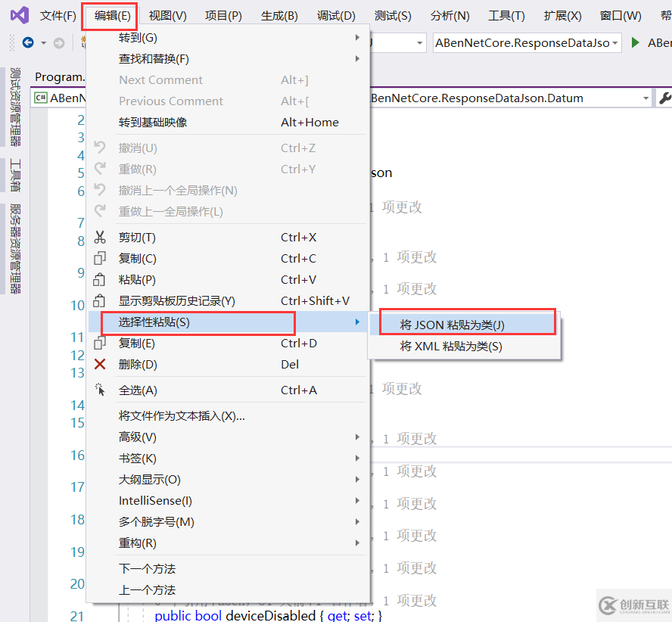Select 将 JSON 粘贴为类(J)
This screenshot has width=672, height=622.
click(x=464, y=325)
